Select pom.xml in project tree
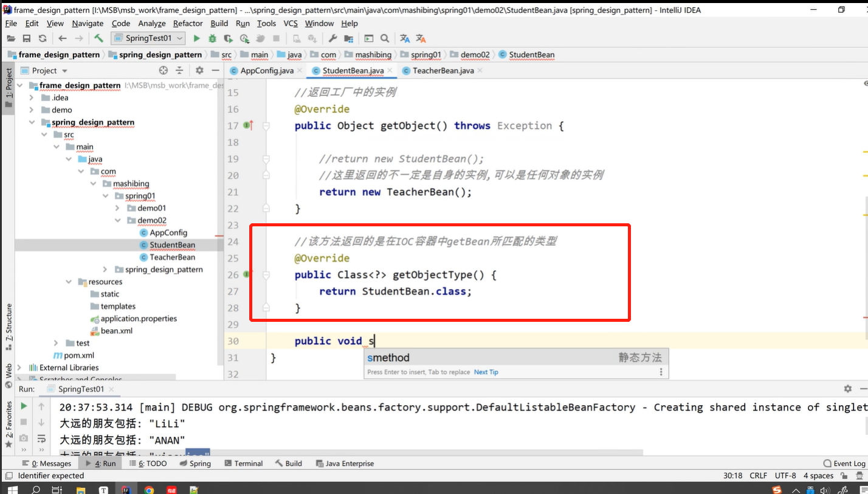 click(74, 355)
